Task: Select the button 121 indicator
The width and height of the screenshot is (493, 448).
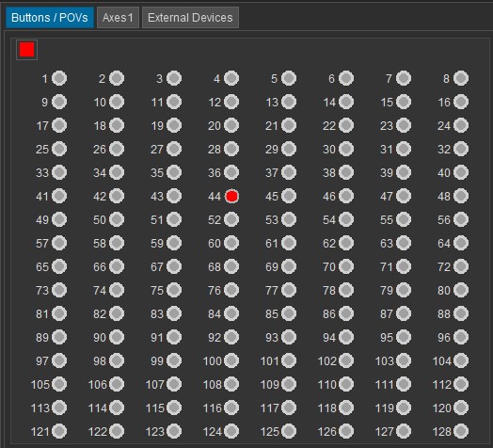Action: [59, 431]
